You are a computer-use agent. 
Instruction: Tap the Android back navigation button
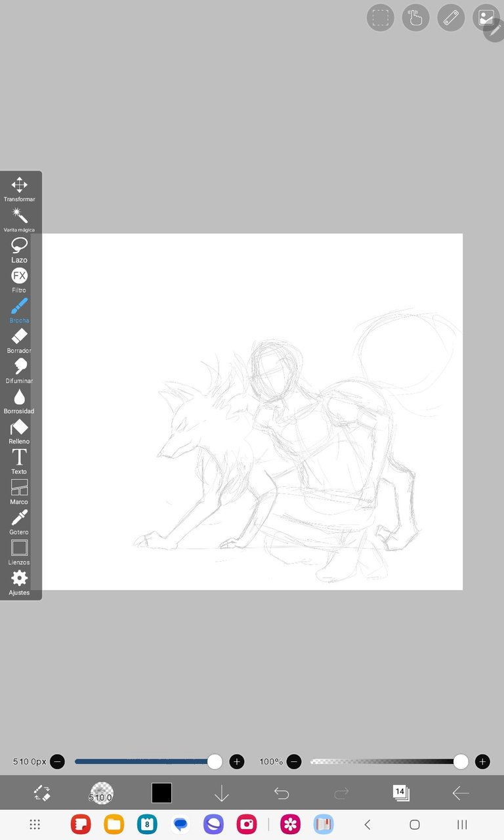click(x=367, y=824)
